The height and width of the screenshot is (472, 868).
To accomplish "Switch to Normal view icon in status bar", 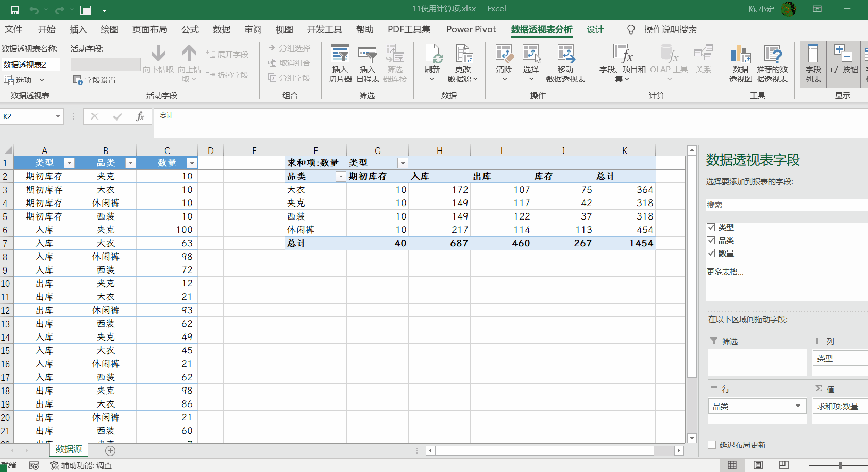I will (x=732, y=465).
